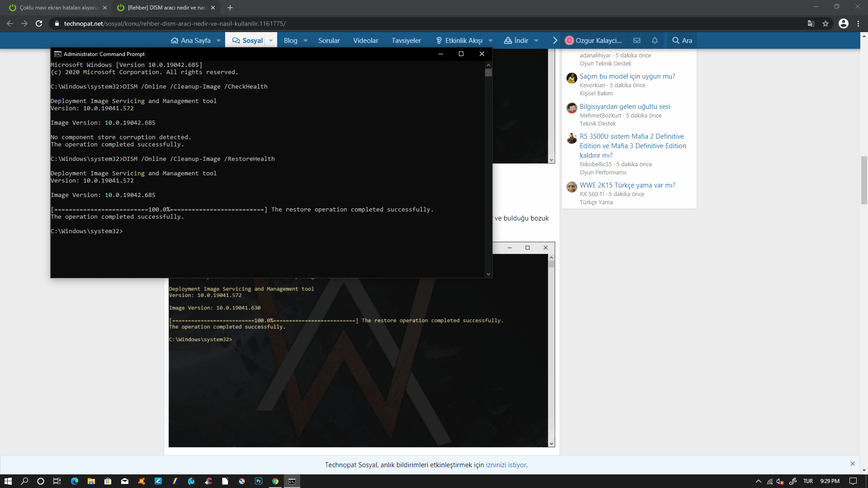Open the Chrome three-dot menu
The width and height of the screenshot is (868, 488).
858,23
